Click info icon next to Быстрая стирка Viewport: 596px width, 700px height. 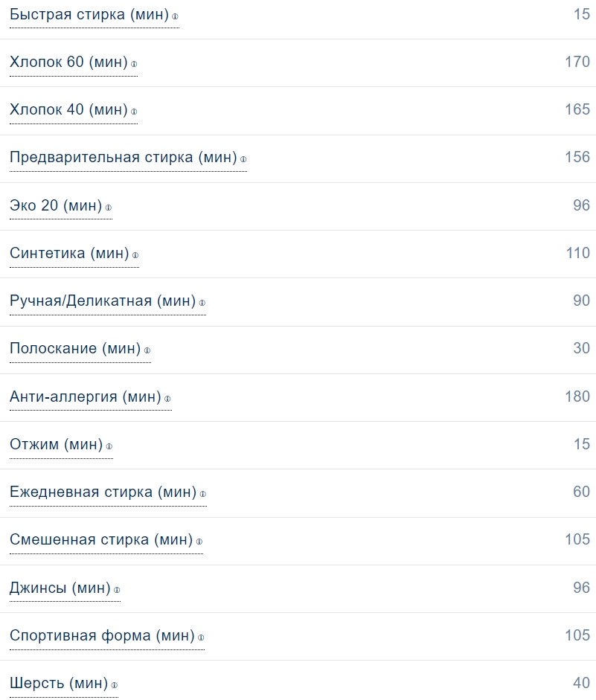pyautogui.click(x=176, y=16)
